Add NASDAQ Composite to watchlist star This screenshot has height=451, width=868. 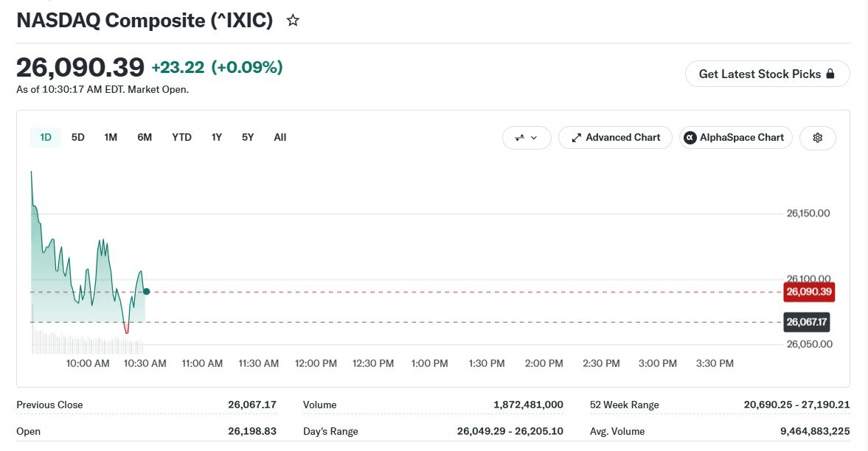(293, 21)
